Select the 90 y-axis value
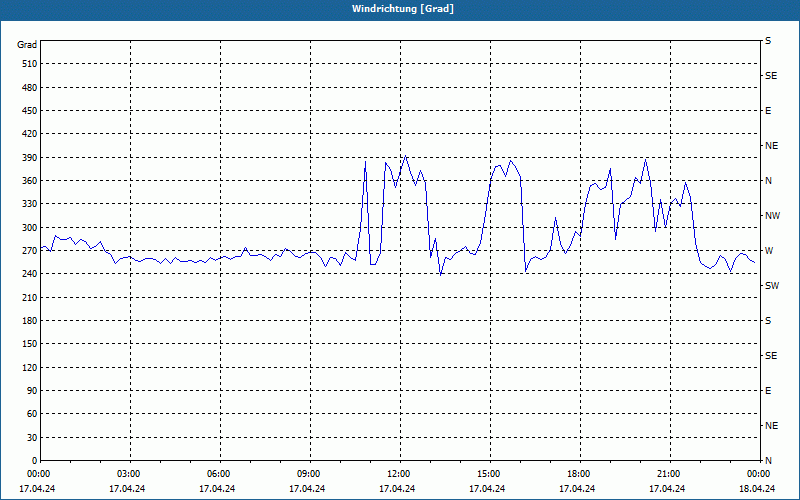800x500 pixels. click(32, 391)
